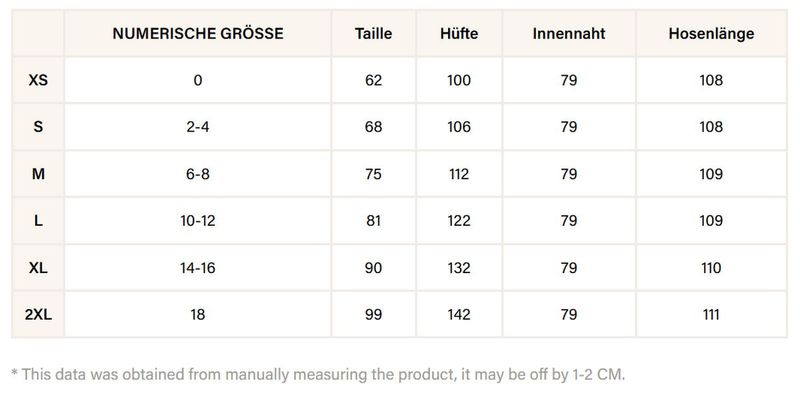This screenshot has width=800, height=399.
Task: Select the Taille value 99
Action: coord(373,315)
